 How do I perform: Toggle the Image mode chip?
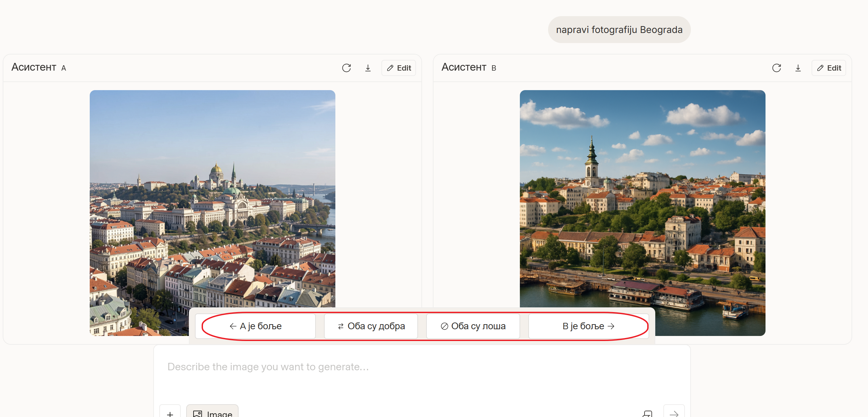click(212, 413)
